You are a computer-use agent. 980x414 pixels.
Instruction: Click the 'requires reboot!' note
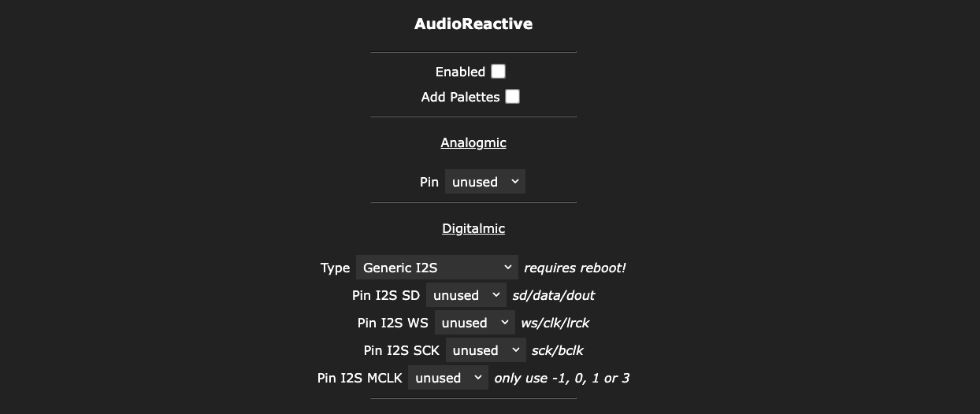click(x=574, y=268)
